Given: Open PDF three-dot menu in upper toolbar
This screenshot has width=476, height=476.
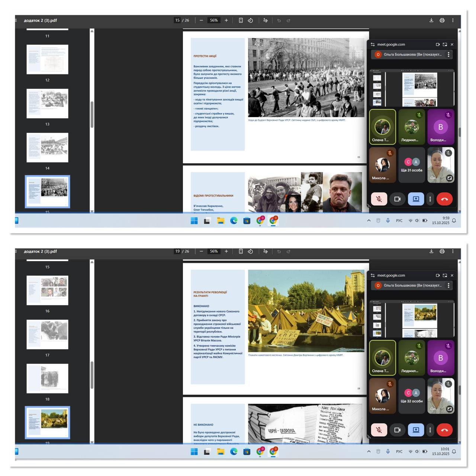Looking at the screenshot, I should click(453, 20).
